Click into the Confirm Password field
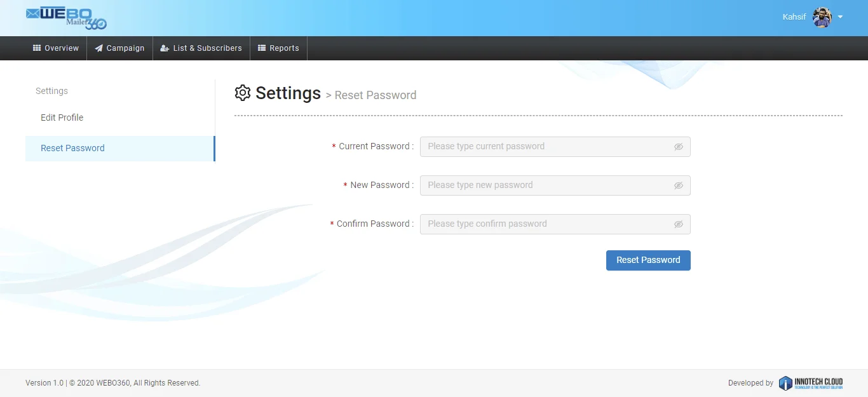The image size is (868, 397). [x=546, y=224]
